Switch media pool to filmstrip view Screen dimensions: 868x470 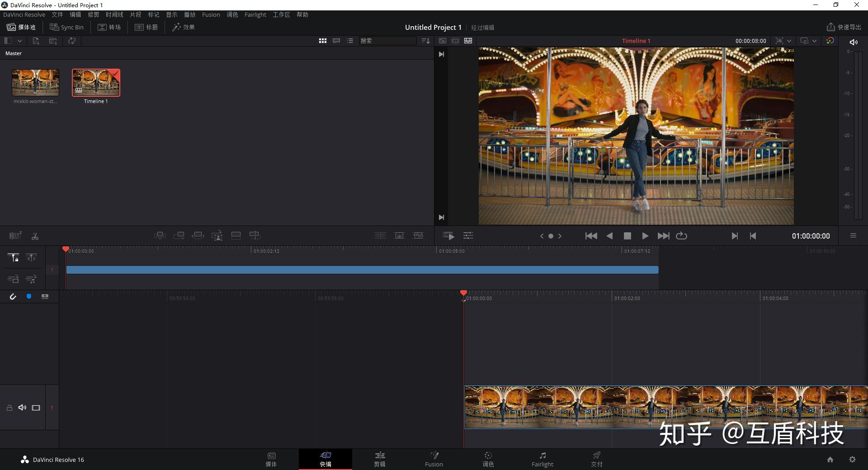(x=336, y=41)
